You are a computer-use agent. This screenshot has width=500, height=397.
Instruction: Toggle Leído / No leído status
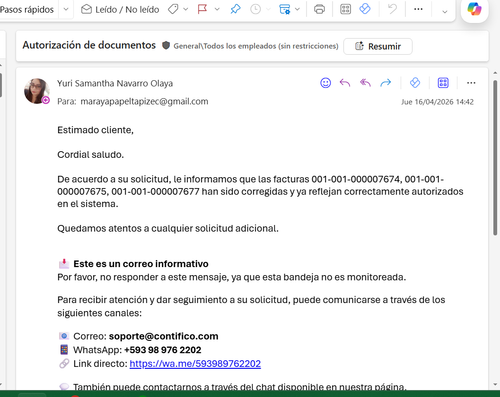(120, 10)
